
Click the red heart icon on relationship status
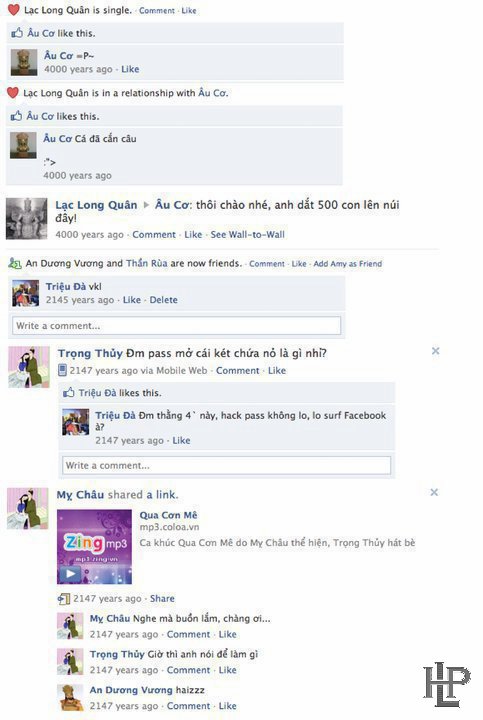pos(13,93)
